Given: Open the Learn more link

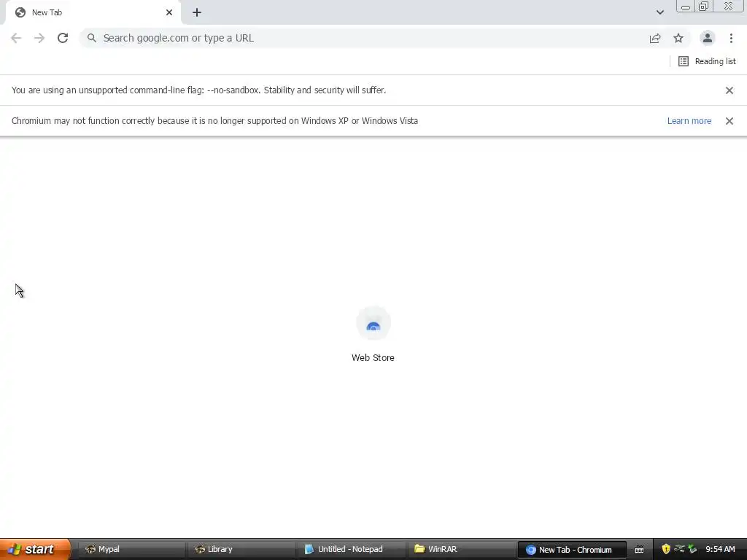Looking at the screenshot, I should click(689, 121).
